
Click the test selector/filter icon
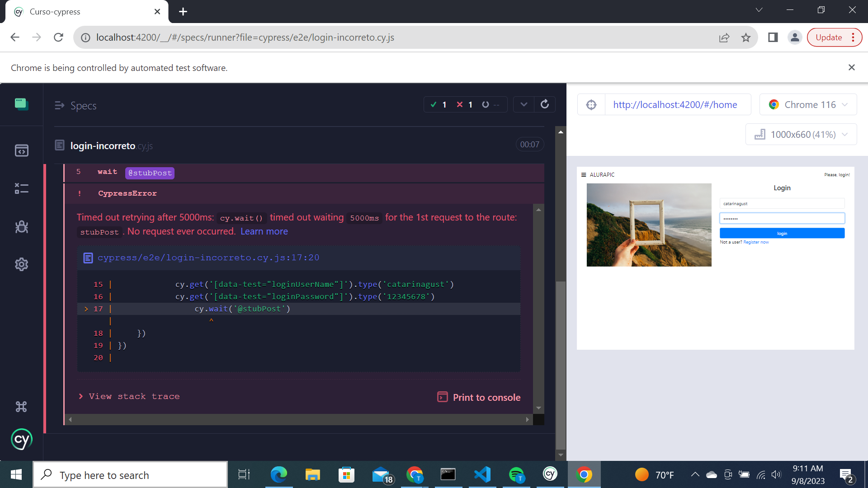[x=21, y=188]
